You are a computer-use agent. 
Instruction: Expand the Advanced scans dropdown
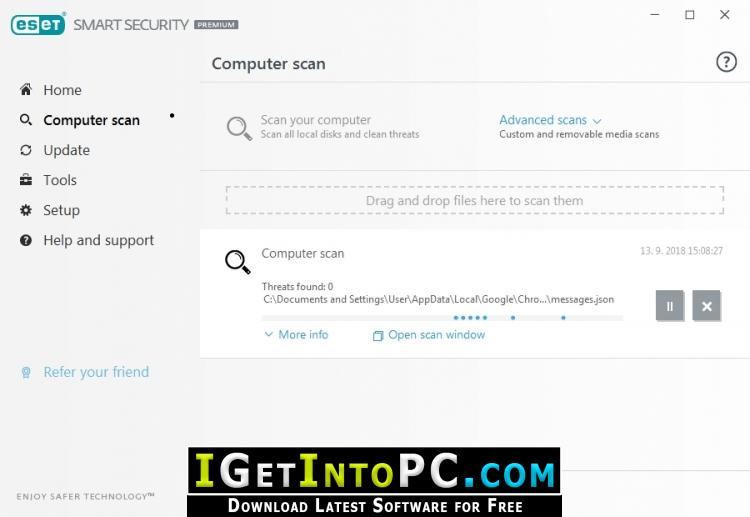pos(550,120)
